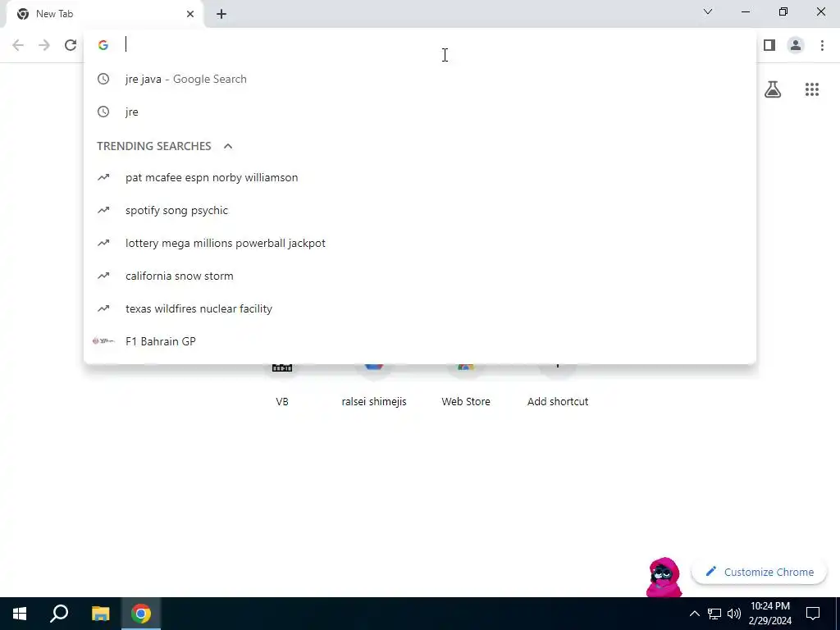Collapse the Trending Searches section
The image size is (840, 630).
[x=228, y=146]
